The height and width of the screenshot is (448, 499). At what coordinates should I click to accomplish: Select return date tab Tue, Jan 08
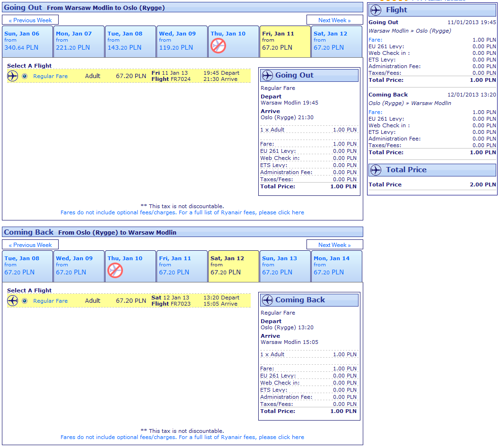pyautogui.click(x=27, y=266)
